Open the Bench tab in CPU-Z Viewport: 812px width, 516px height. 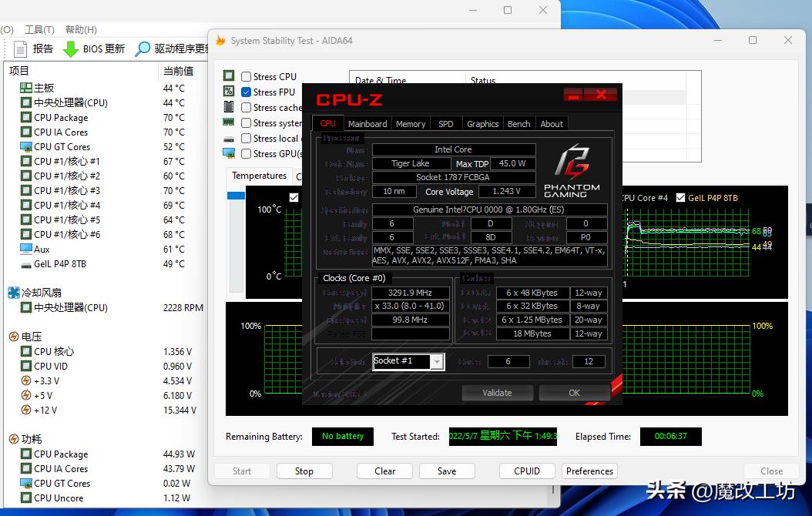click(x=518, y=124)
